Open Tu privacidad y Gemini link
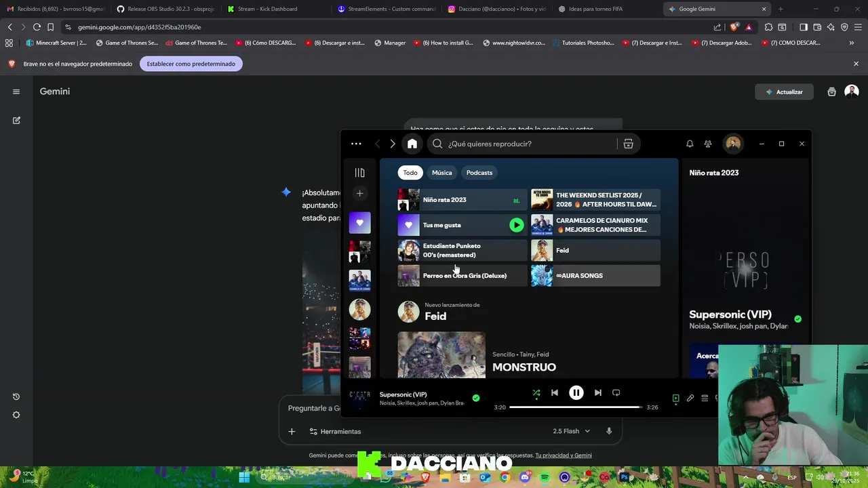868x488 pixels. pos(564,455)
